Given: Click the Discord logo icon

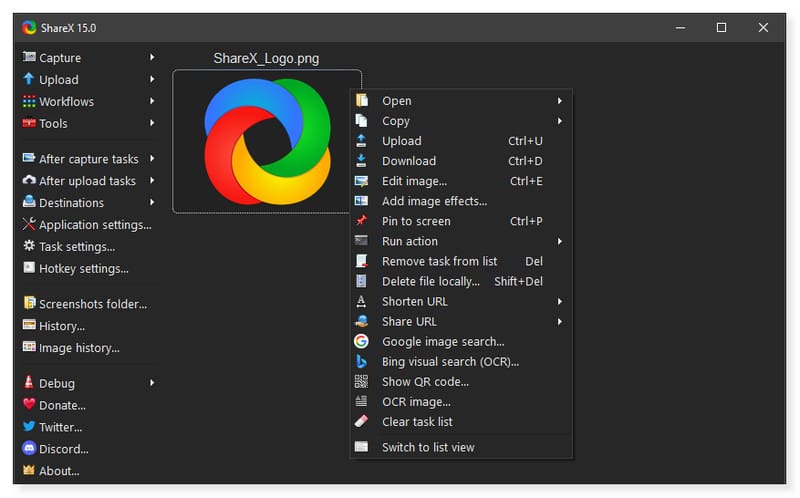Looking at the screenshot, I should (x=29, y=449).
